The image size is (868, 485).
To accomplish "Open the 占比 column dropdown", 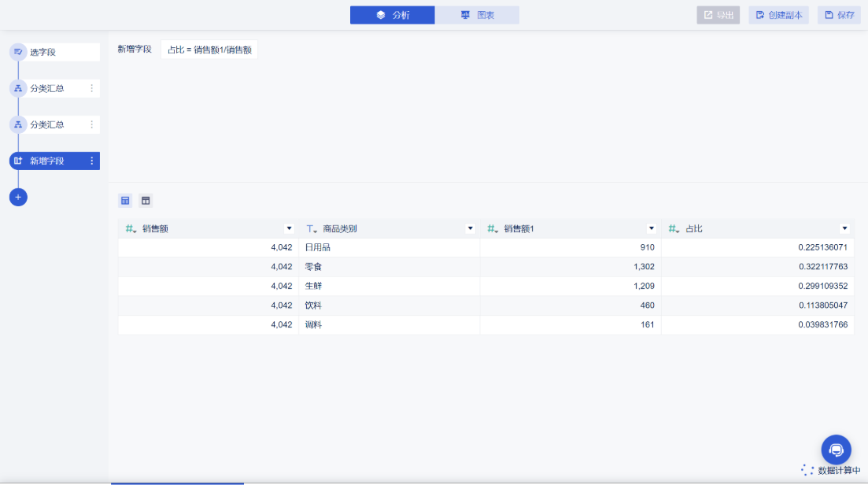I will click(x=844, y=228).
